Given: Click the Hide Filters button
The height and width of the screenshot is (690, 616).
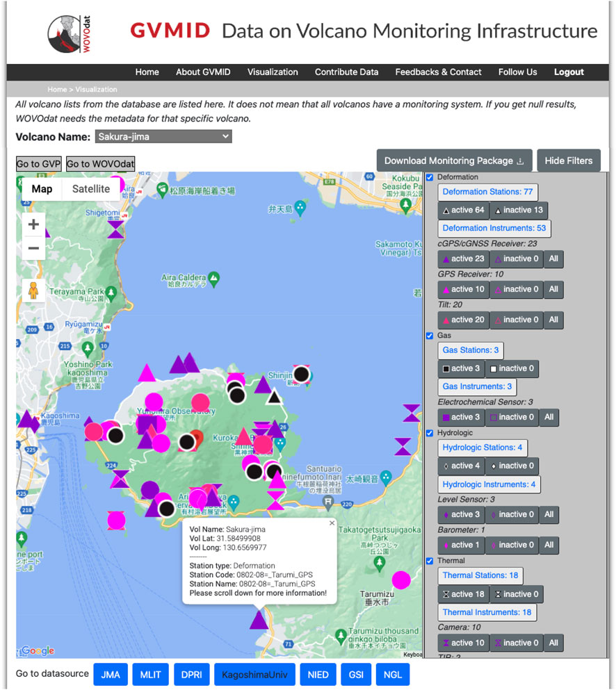Looking at the screenshot, I should click(569, 161).
